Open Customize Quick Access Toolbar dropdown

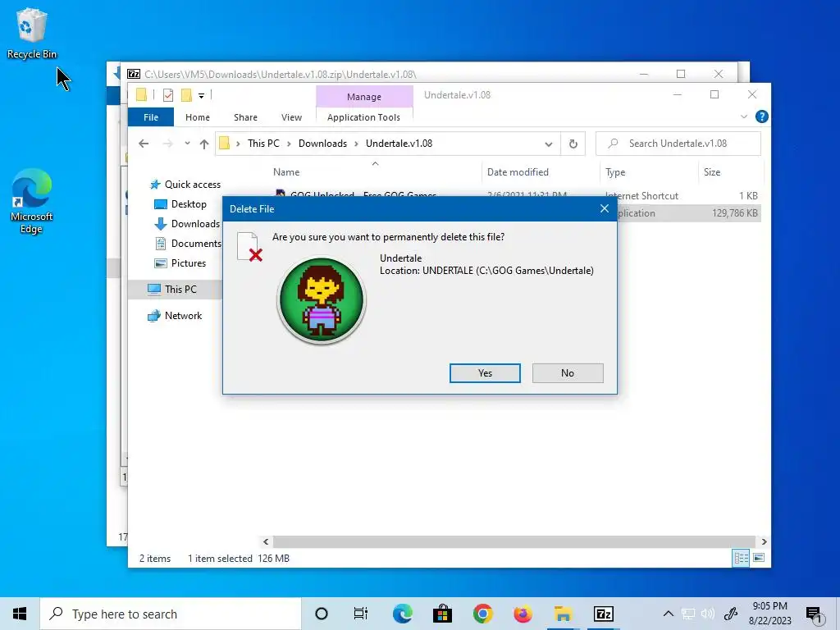click(x=202, y=96)
